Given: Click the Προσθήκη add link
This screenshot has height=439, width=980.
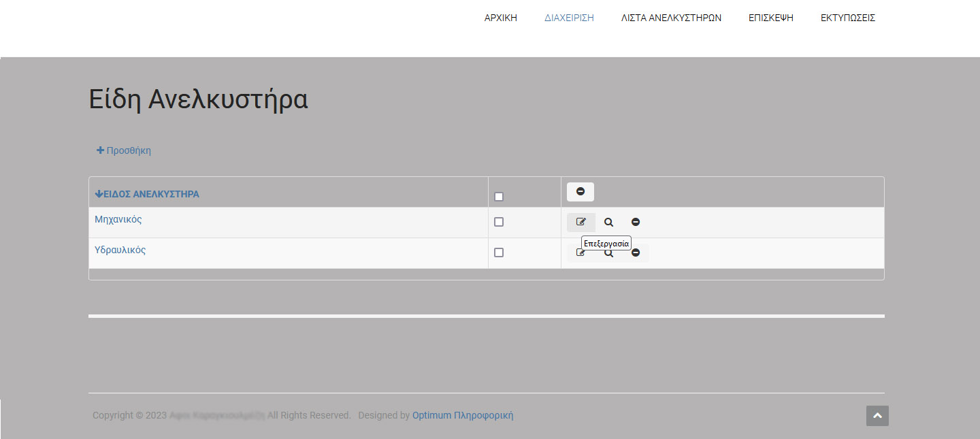Looking at the screenshot, I should click(124, 150).
